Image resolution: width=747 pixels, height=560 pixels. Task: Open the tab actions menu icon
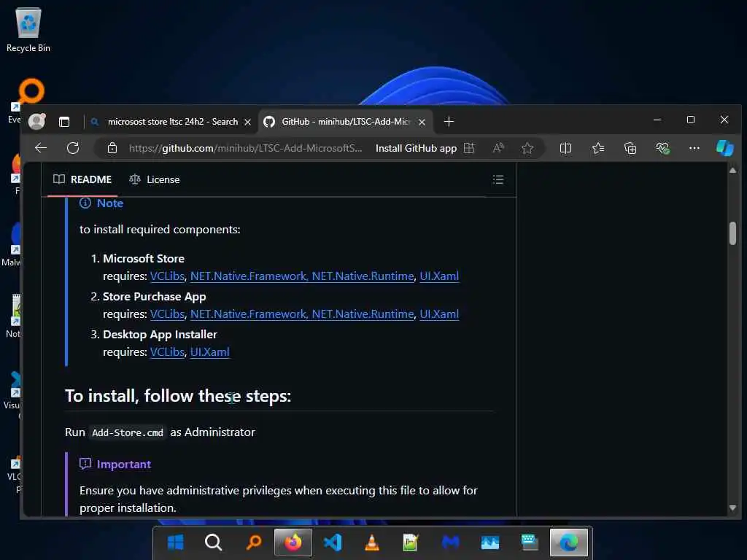tap(64, 122)
